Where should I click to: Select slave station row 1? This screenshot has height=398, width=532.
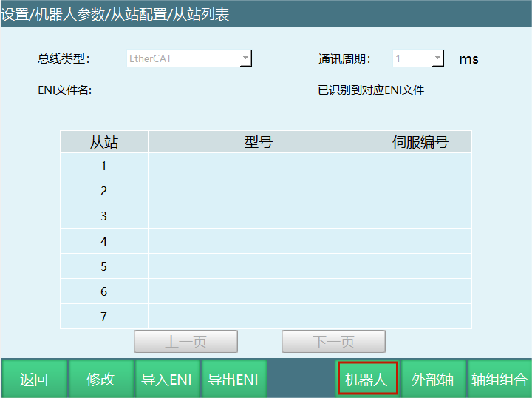click(104, 166)
